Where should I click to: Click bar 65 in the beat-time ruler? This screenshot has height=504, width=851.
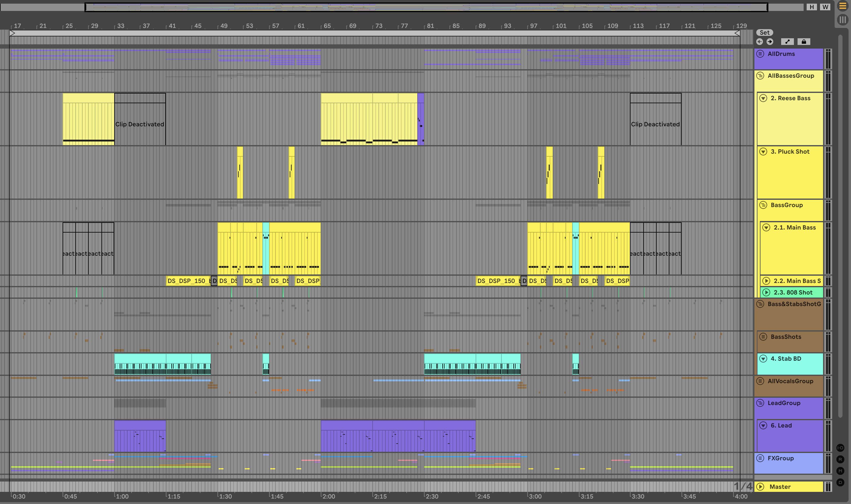tap(327, 26)
